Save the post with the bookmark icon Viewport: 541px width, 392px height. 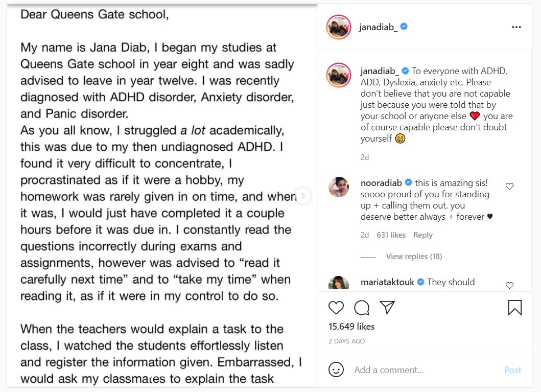coord(514,307)
